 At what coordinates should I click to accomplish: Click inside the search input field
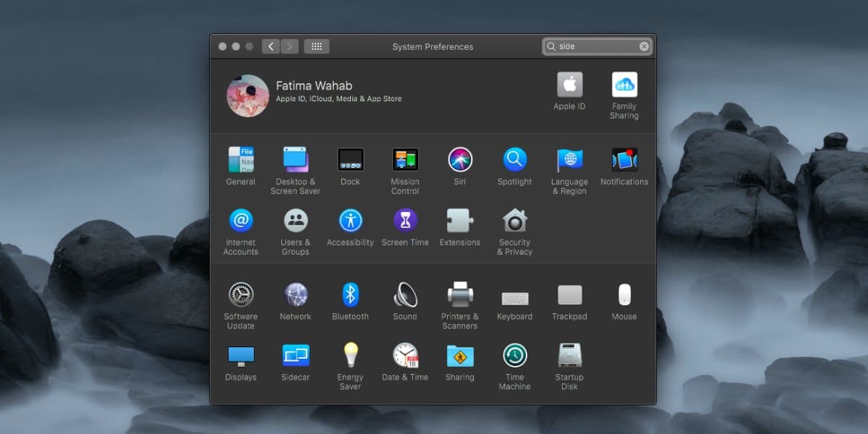pyautogui.click(x=593, y=46)
